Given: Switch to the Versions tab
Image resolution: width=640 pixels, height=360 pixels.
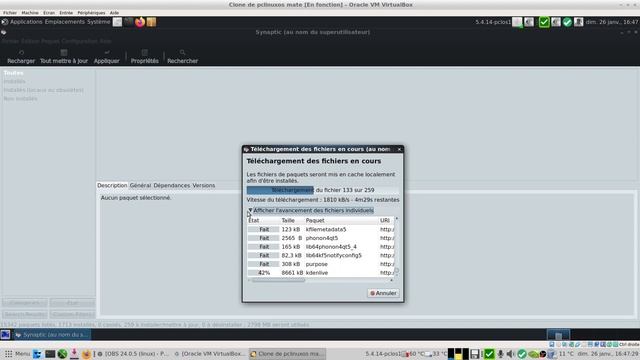Looking at the screenshot, I should click(204, 185).
